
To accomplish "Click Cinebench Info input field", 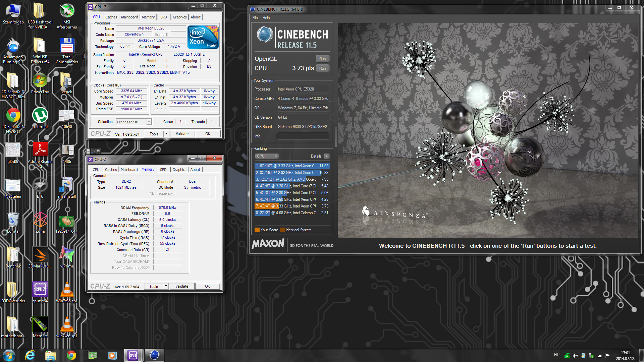I will 303,136.
